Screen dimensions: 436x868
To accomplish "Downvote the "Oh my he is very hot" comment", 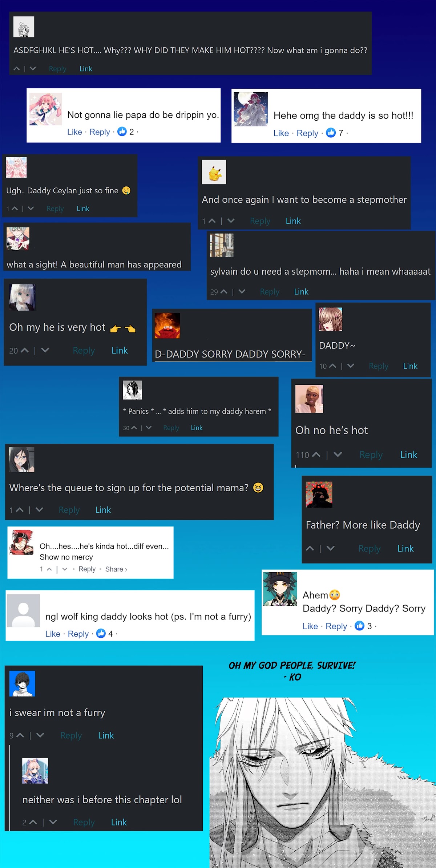I will [x=45, y=350].
